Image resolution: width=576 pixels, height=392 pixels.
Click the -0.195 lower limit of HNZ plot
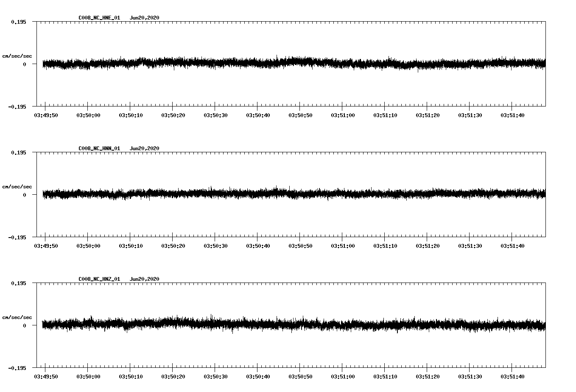click(x=17, y=368)
